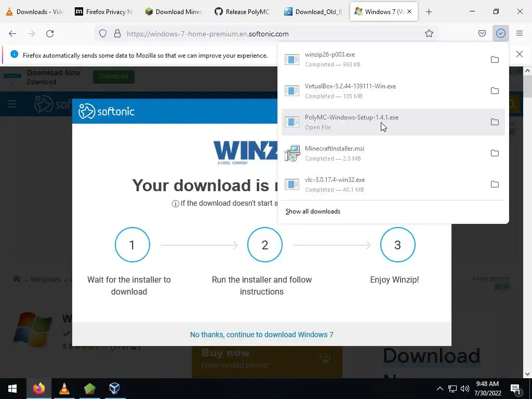This screenshot has width=532, height=399.
Task: Switch to the Firefox Privacy Notice tab
Action: coord(105,11)
